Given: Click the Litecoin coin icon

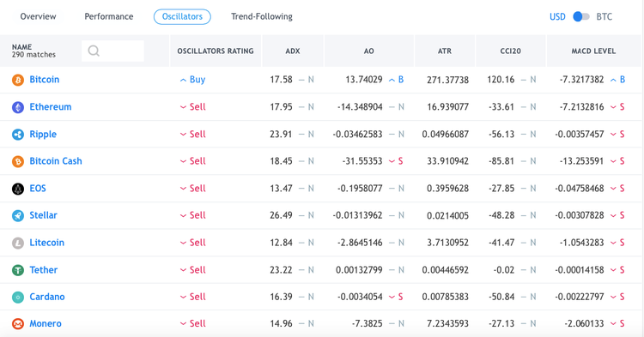Looking at the screenshot, I should tap(18, 244).
